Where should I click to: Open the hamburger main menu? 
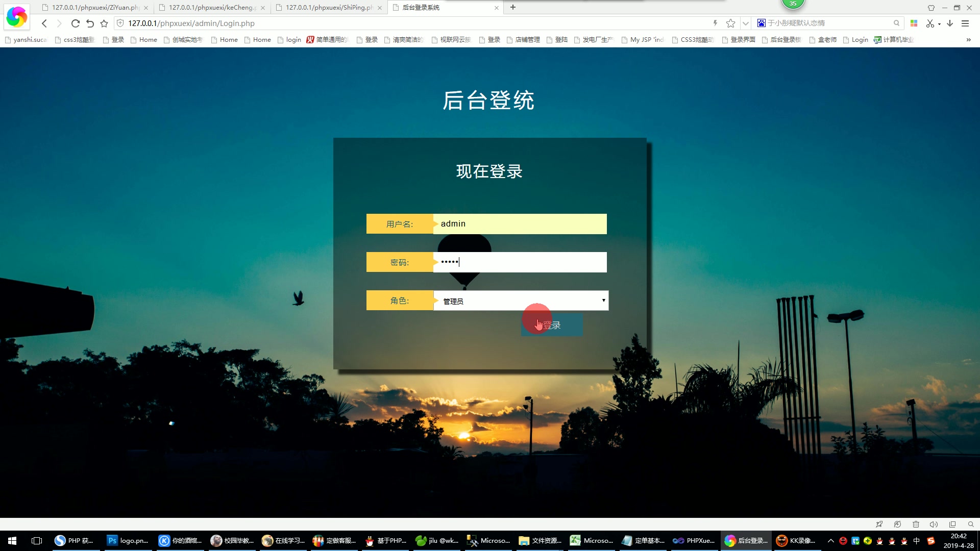pyautogui.click(x=965, y=23)
